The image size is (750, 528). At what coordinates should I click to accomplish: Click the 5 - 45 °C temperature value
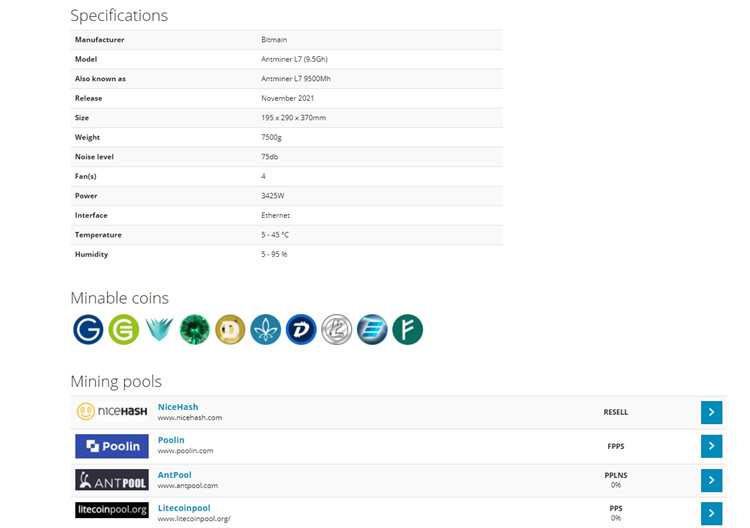point(275,235)
